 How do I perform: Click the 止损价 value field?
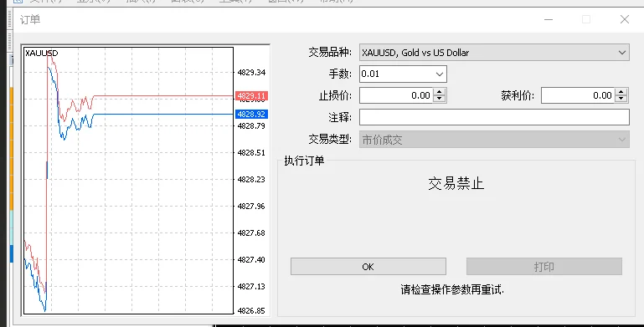click(x=396, y=95)
